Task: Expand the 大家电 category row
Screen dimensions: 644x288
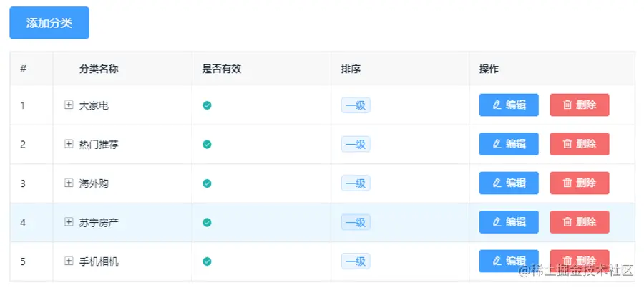Action: click(69, 105)
